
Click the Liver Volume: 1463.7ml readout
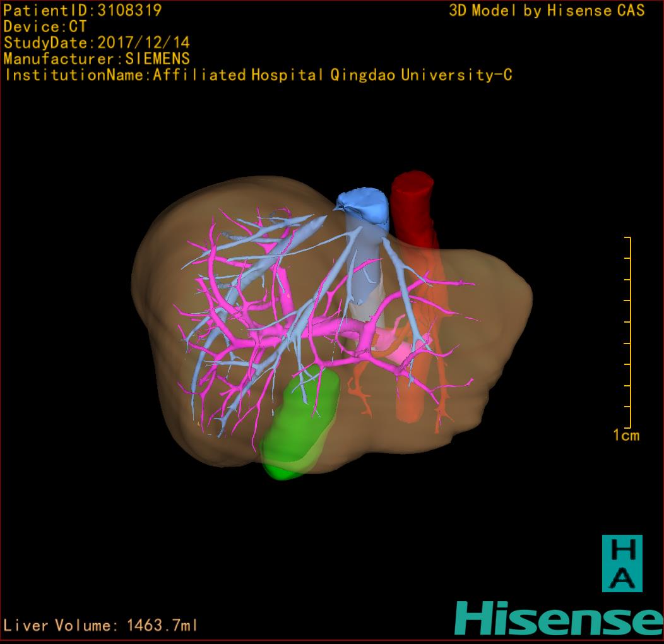click(x=100, y=625)
